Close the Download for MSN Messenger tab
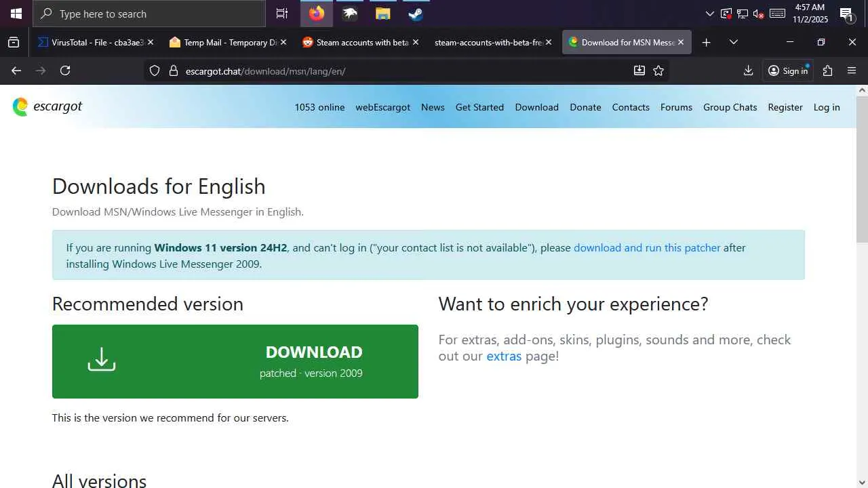 (681, 42)
